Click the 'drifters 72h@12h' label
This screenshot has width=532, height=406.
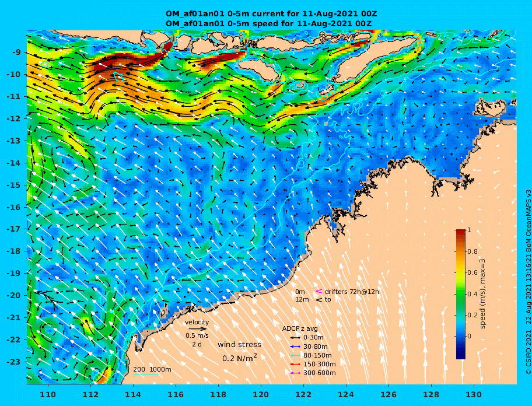point(352,292)
